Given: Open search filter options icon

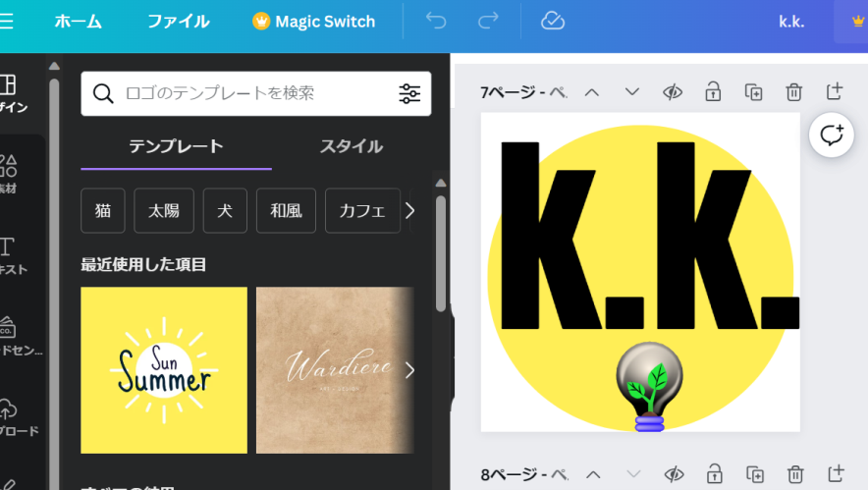Looking at the screenshot, I should 409,93.
